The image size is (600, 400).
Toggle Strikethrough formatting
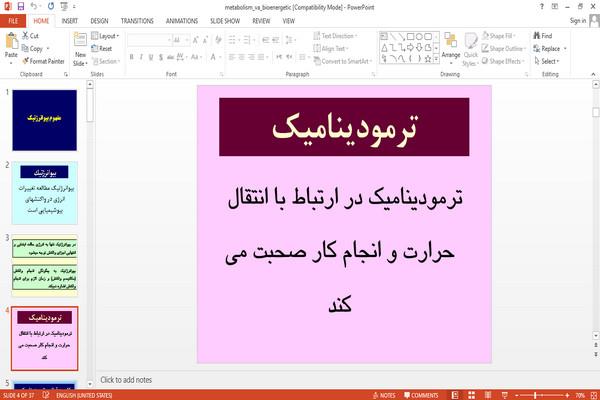(x=170, y=57)
